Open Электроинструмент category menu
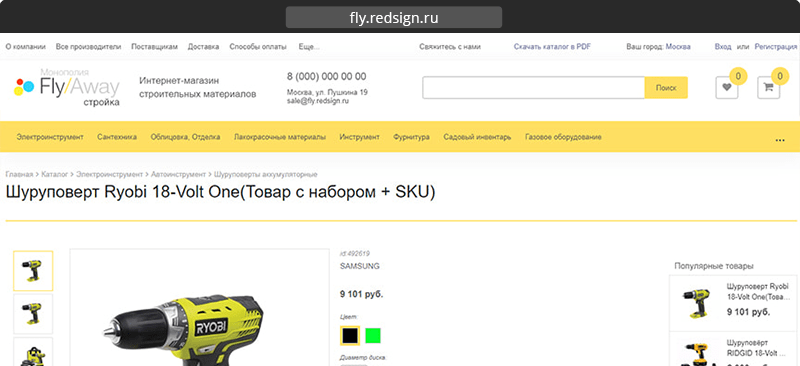The width and height of the screenshot is (800, 366). pyautogui.click(x=50, y=137)
